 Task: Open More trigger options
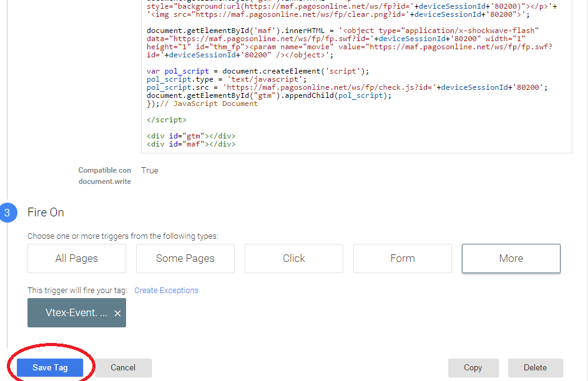511,258
